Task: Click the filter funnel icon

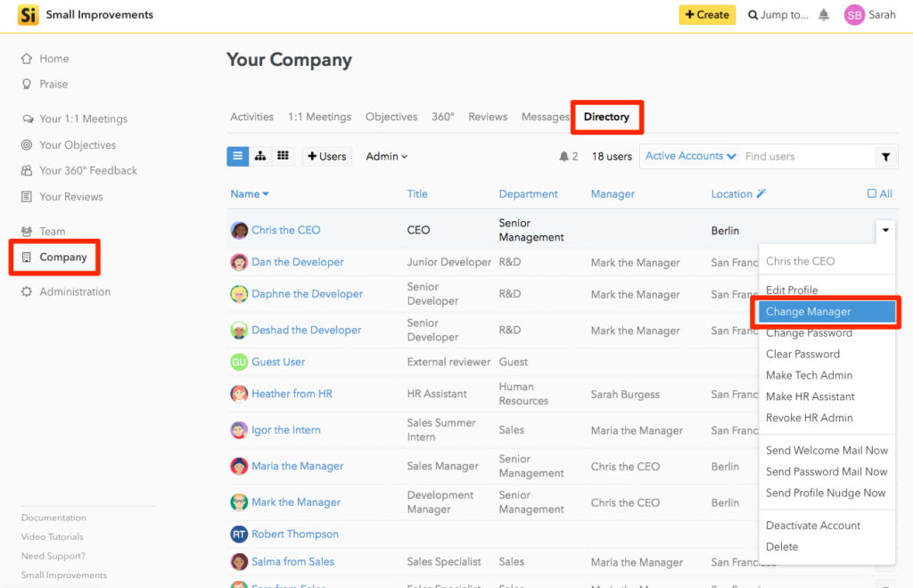Action: 885,157
